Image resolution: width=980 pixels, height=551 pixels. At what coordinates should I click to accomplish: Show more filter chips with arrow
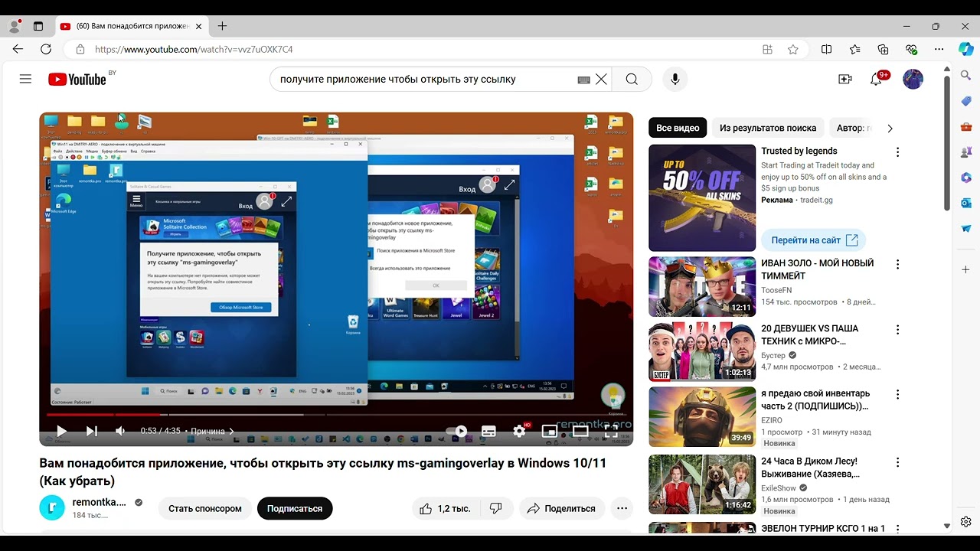890,128
